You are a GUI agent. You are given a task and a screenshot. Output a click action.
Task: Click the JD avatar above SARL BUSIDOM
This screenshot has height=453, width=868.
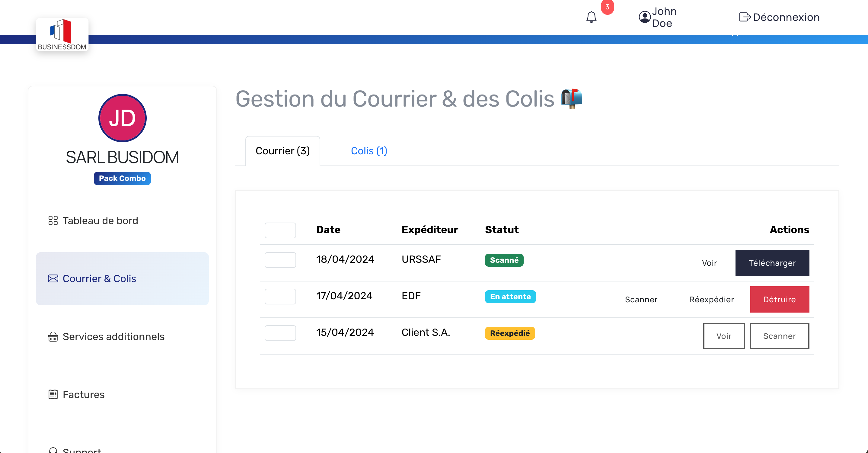(x=122, y=118)
